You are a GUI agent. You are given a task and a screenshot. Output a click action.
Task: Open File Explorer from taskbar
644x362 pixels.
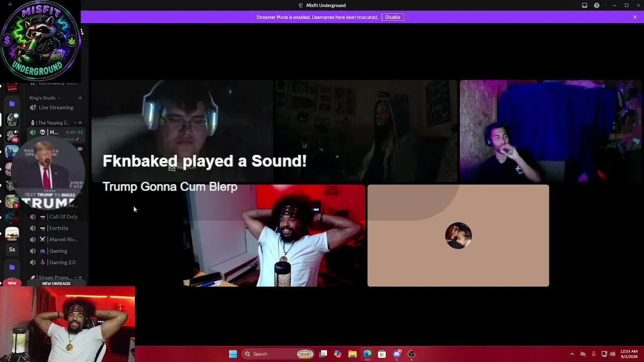tap(352, 354)
